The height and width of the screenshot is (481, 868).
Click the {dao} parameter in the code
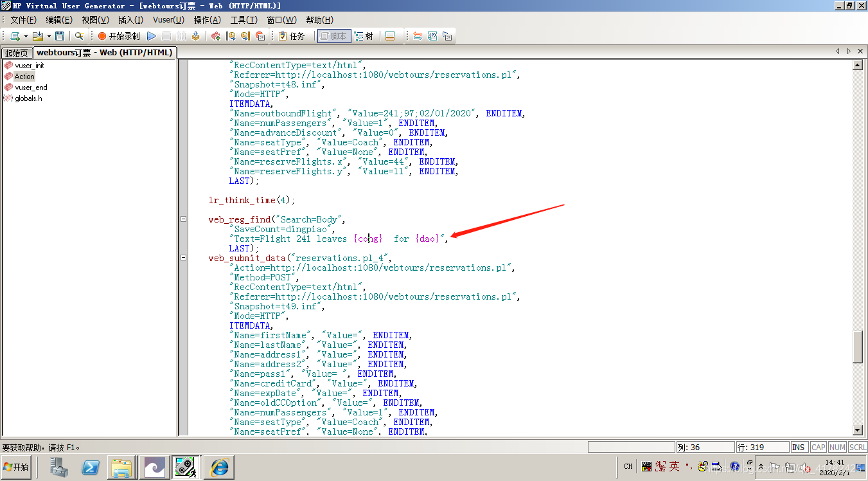coord(427,239)
